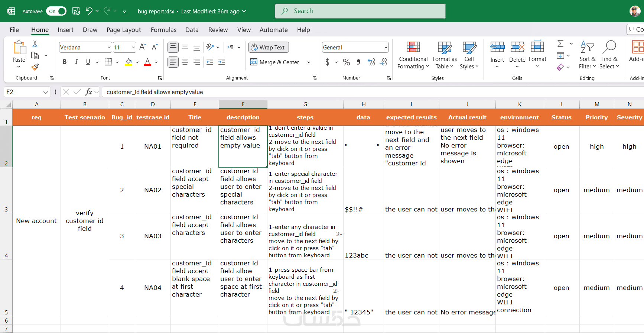Toggle the AutoSave switch

(x=56, y=11)
